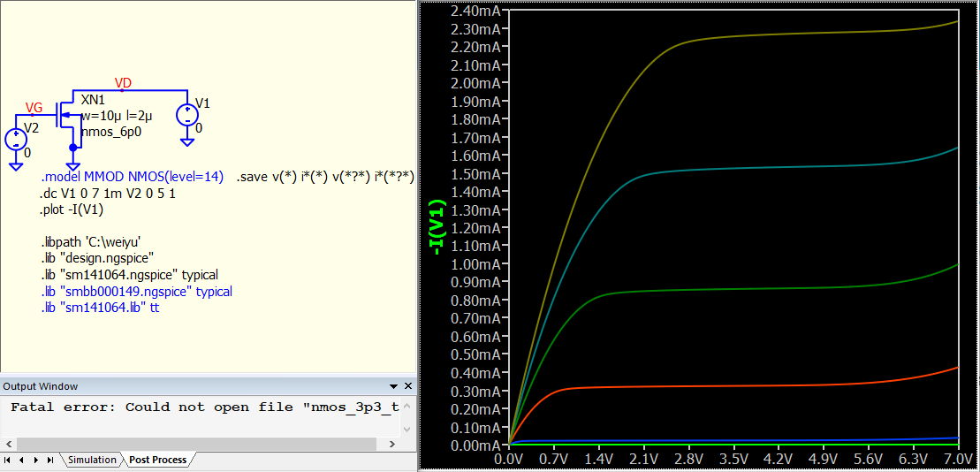Jump to first tab with arrow
Screen dimensions: 980x472
coord(8,460)
